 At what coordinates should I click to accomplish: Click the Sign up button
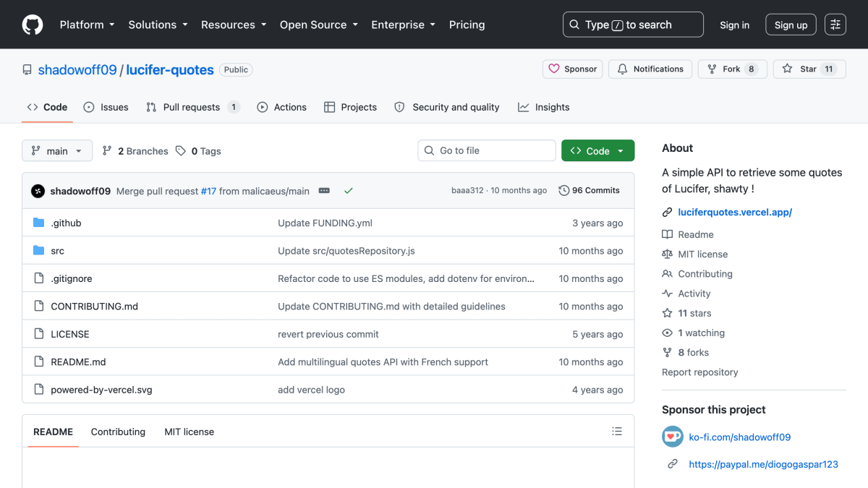[791, 25]
